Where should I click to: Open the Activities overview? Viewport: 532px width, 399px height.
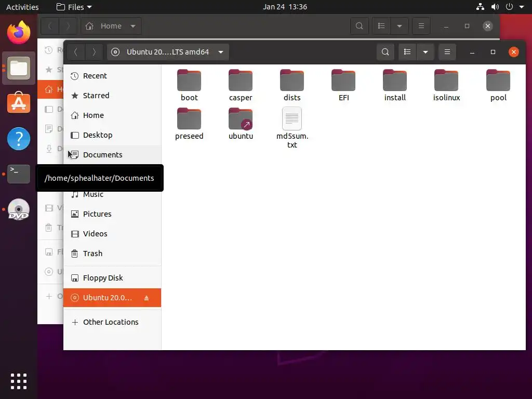pos(22,7)
